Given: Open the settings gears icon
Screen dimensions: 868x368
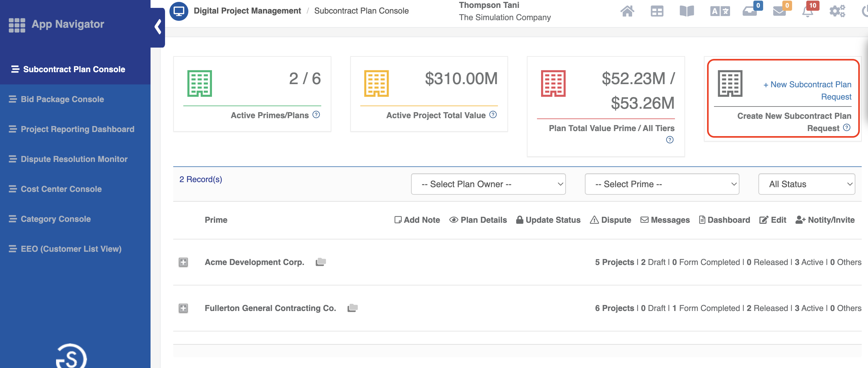Looking at the screenshot, I should tap(837, 11).
